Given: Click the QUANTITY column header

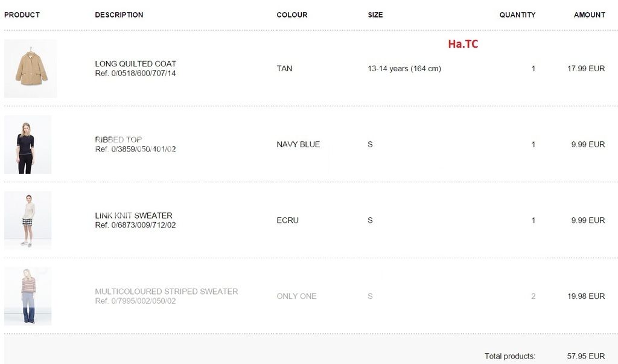Looking at the screenshot, I should click(517, 14).
